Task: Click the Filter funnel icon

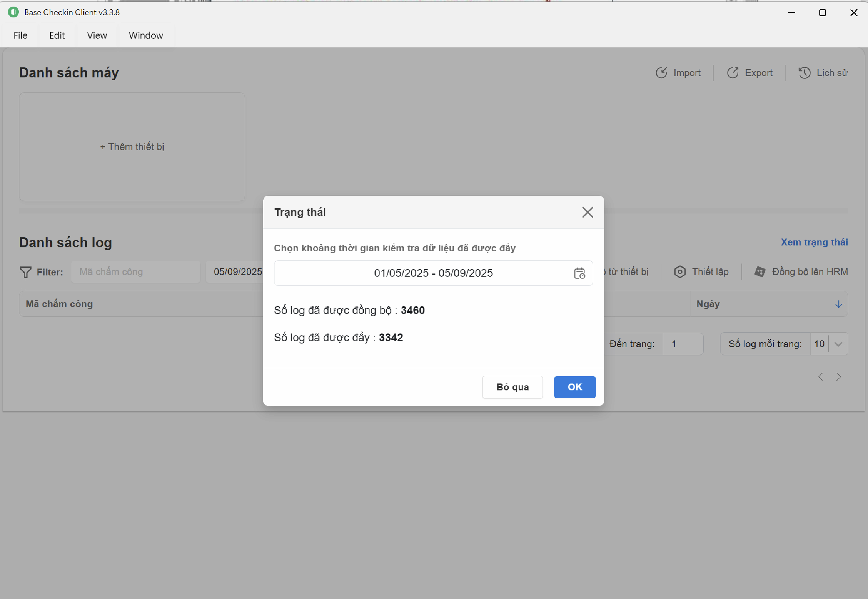Action: point(25,272)
